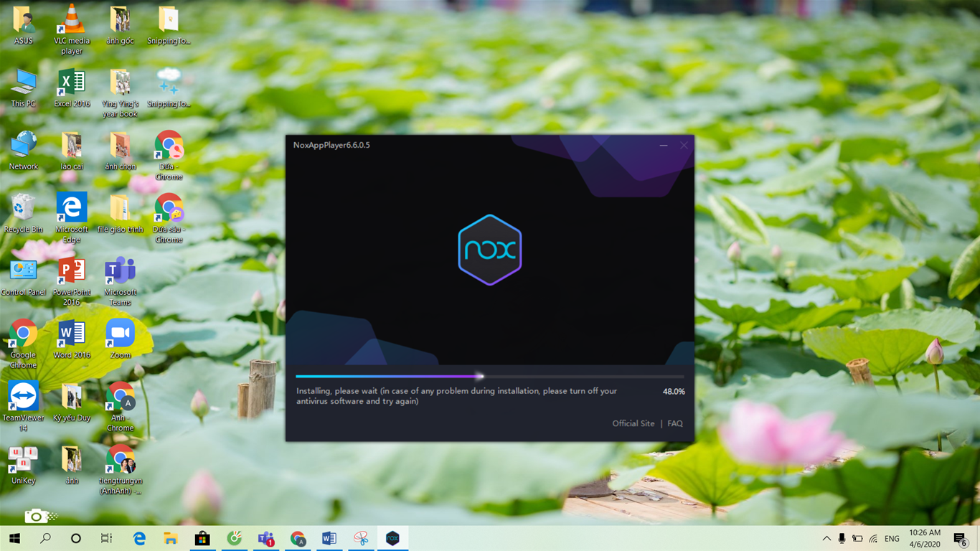Select the 'Kỷ yếu Duy' folder
This screenshot has height=551, width=980.
[72, 402]
